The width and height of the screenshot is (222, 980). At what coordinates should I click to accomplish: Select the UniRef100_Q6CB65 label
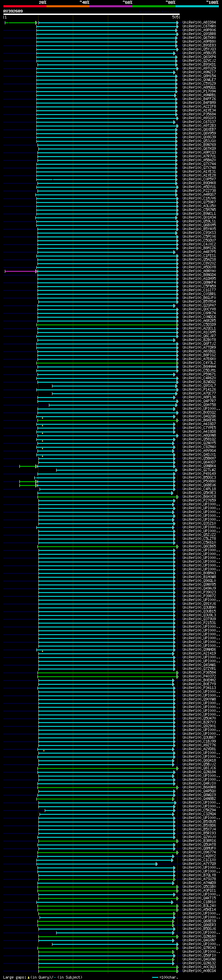tap(199, 546)
